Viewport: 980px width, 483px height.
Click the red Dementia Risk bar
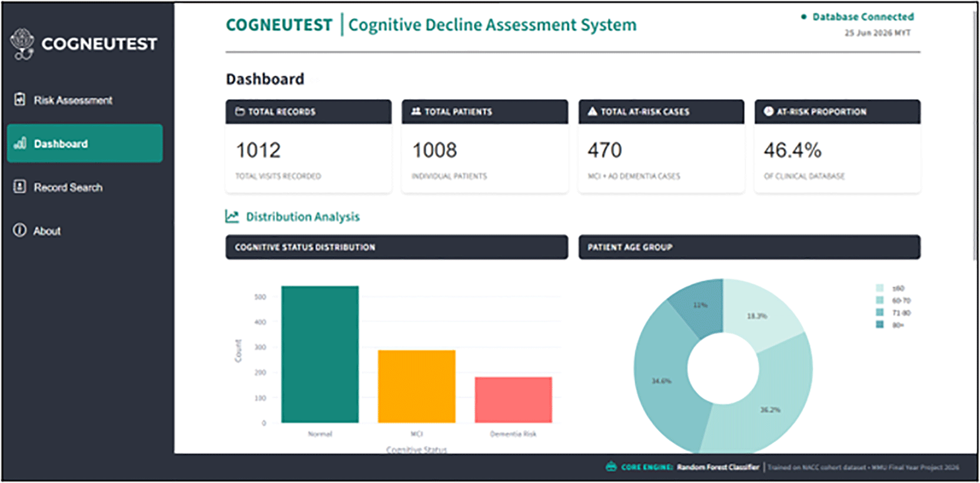pos(513,400)
